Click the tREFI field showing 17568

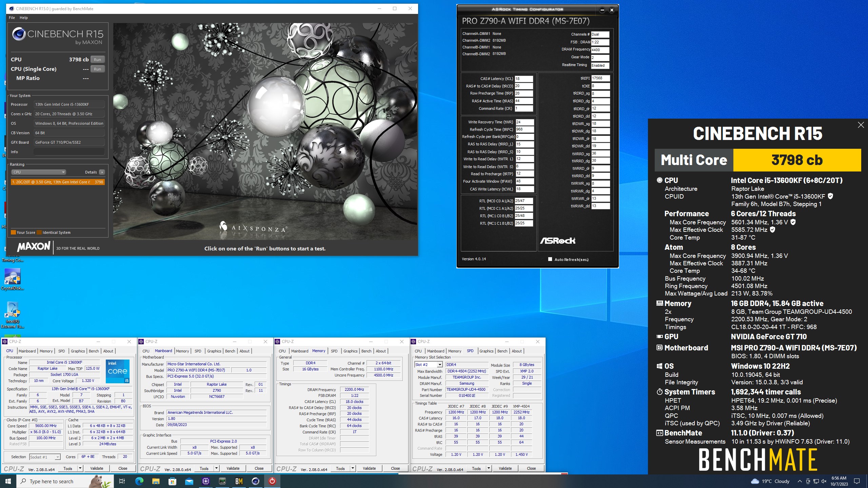pyautogui.click(x=600, y=78)
